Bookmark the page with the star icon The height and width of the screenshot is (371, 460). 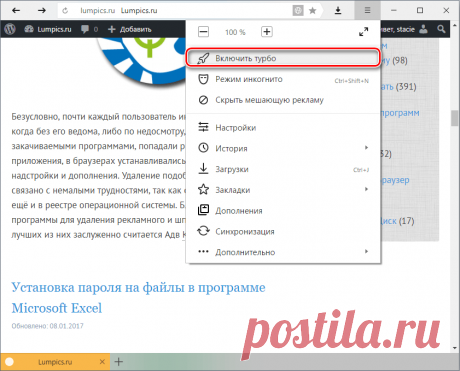point(312,11)
